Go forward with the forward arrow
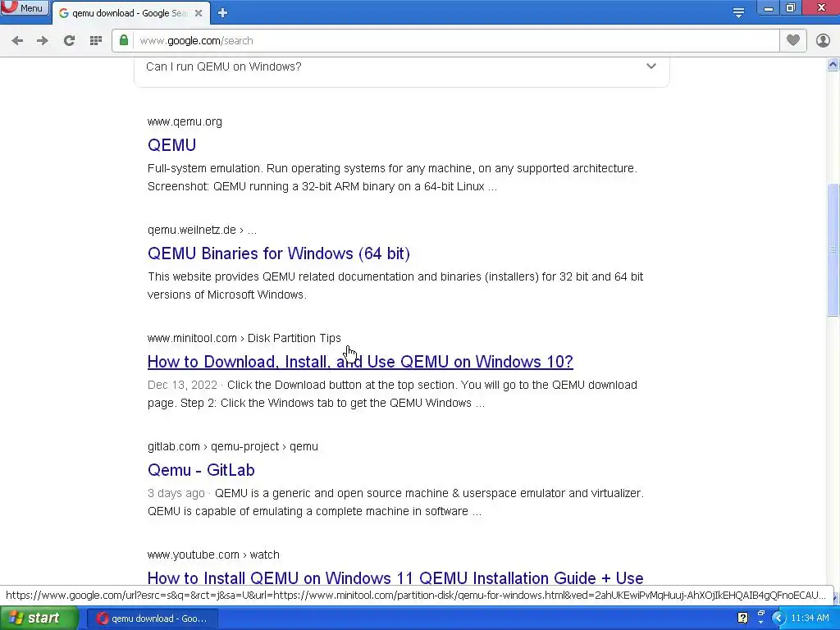 tap(43, 41)
